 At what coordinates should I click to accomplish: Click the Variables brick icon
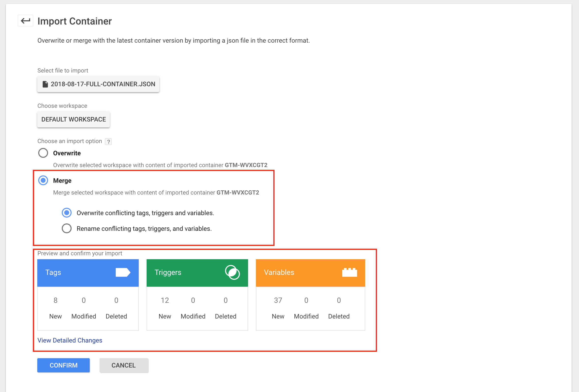(350, 272)
